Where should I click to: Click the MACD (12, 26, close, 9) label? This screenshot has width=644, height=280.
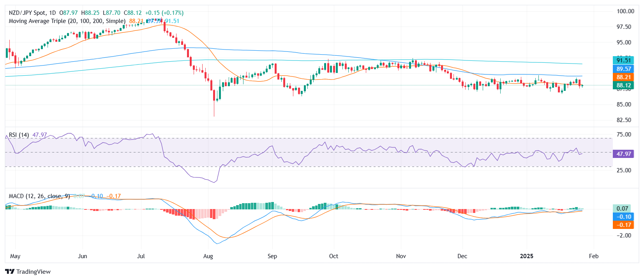click(x=39, y=196)
